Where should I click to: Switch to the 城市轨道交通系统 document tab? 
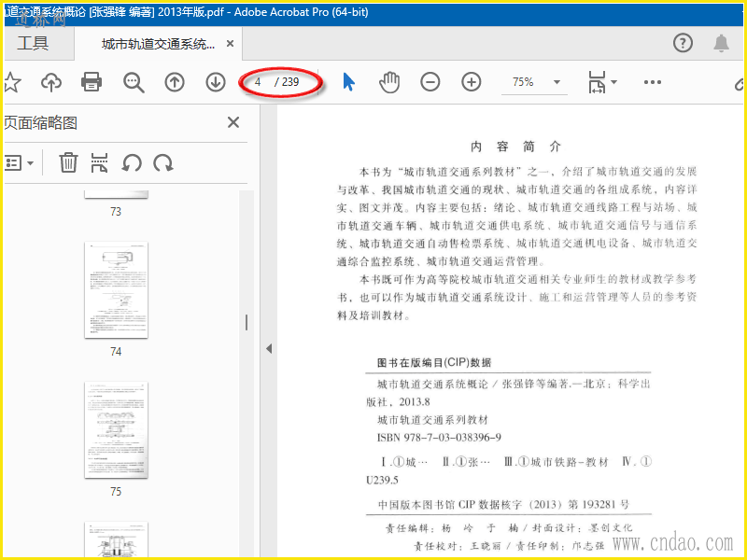(x=158, y=44)
